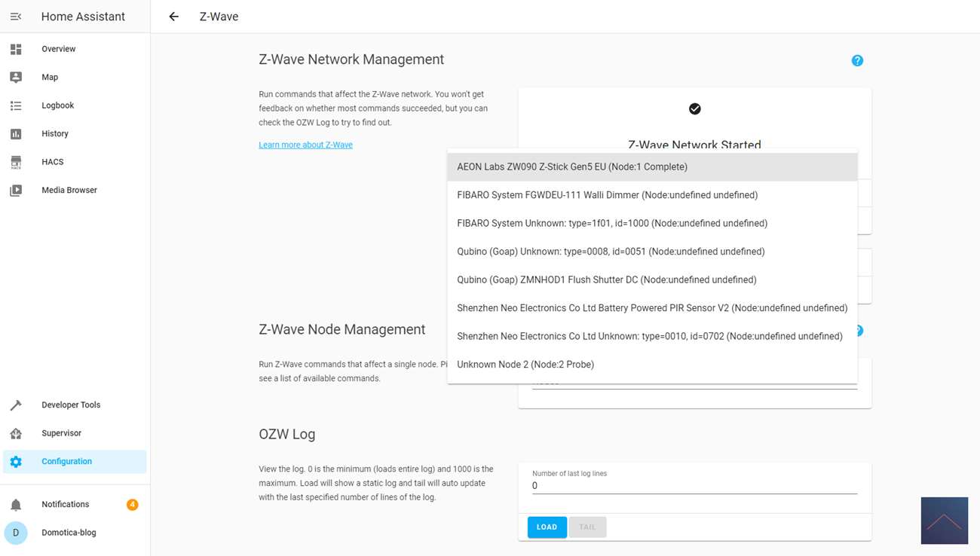The image size is (980, 556).
Task: Open the Map sidebar icon
Action: (x=16, y=77)
